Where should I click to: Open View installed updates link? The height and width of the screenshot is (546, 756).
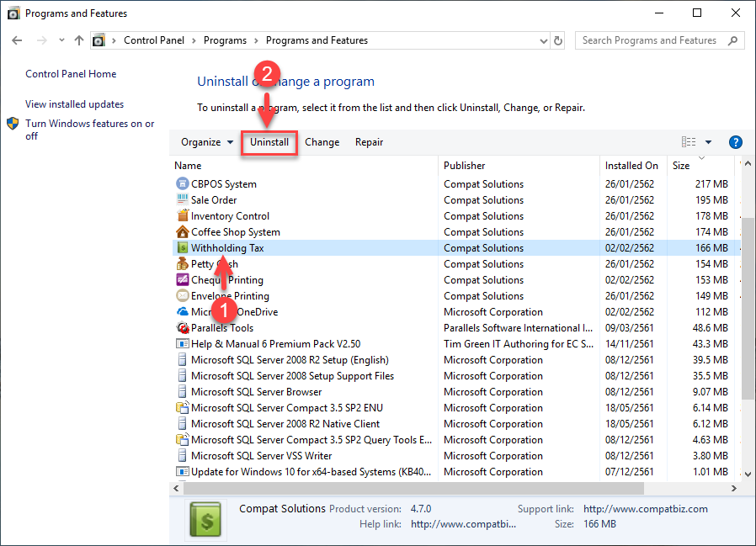tap(75, 104)
